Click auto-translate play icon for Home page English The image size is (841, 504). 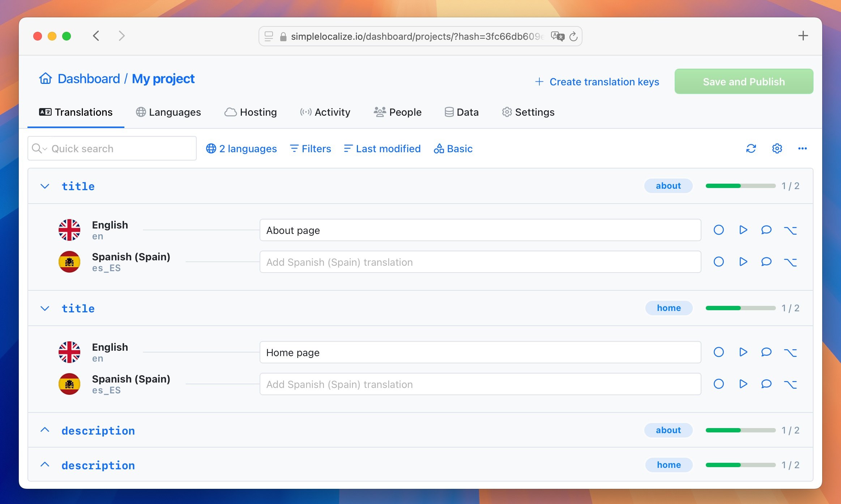point(743,352)
